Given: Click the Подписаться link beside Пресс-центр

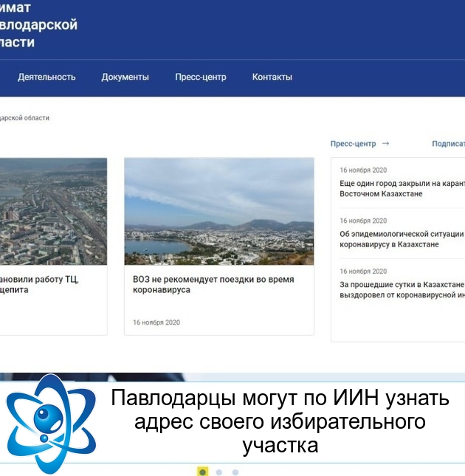Looking at the screenshot, I should point(448,144).
